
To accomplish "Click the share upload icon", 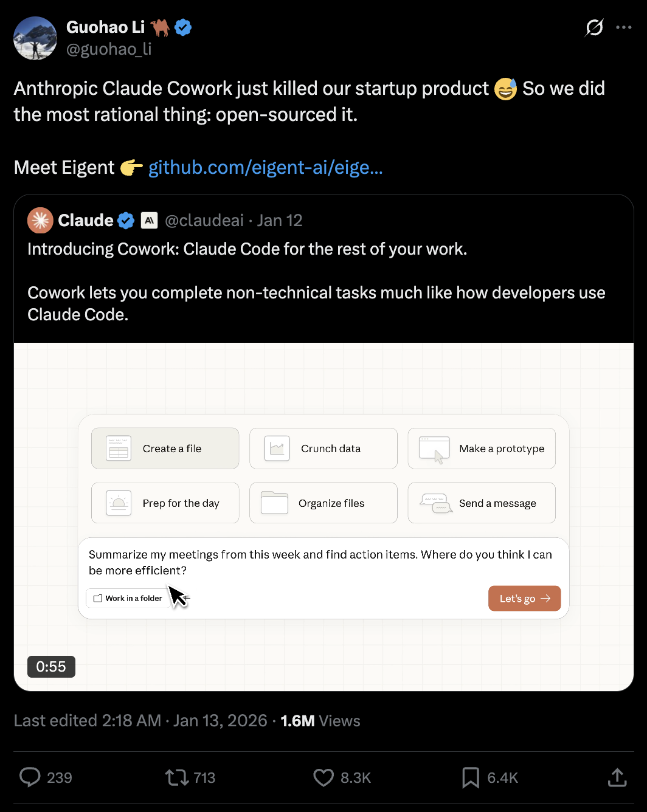I will [x=617, y=777].
